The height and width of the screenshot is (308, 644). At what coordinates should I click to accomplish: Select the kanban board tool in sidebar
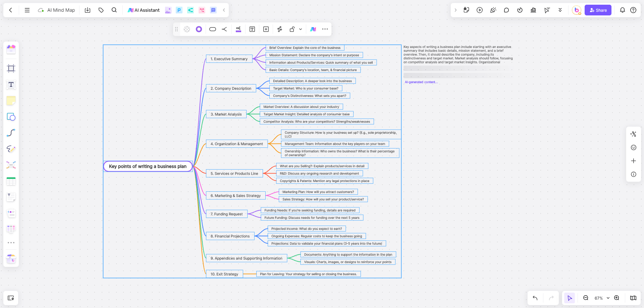pyautogui.click(x=11, y=229)
